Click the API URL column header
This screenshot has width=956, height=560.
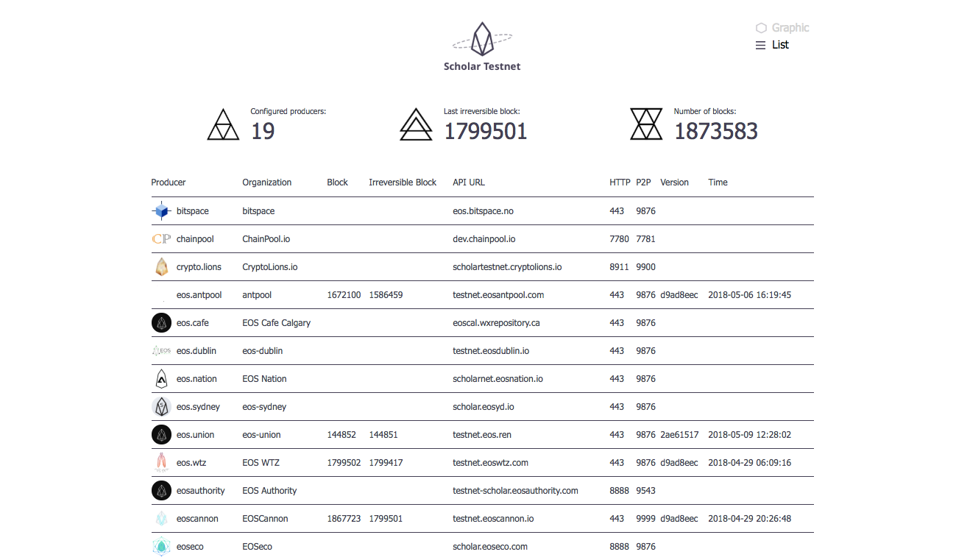coord(469,182)
